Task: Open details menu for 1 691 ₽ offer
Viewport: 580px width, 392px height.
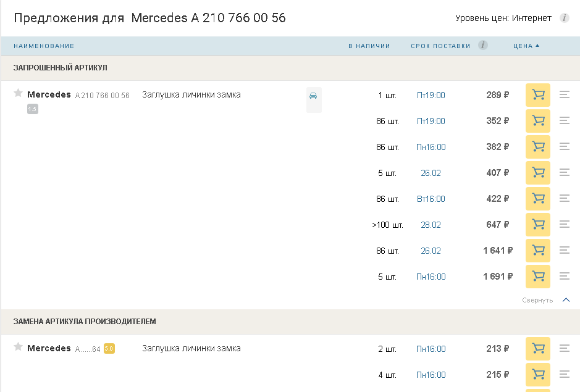Action: click(565, 276)
